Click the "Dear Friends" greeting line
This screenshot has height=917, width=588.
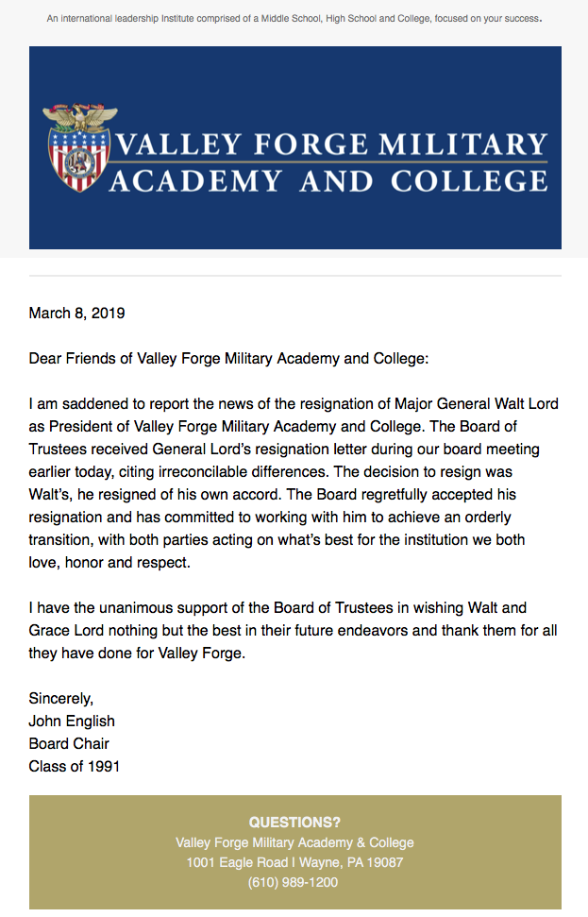tap(228, 358)
